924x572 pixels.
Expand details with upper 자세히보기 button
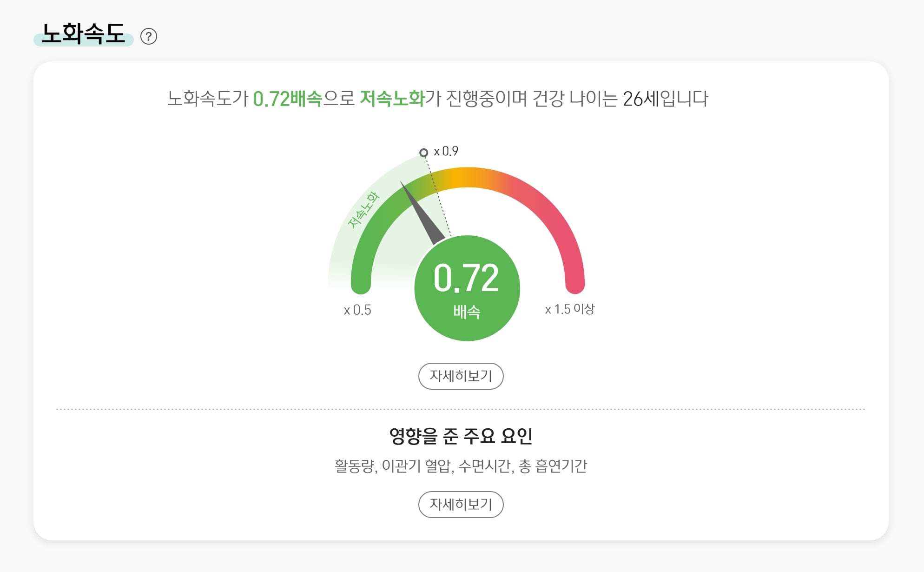pos(461,376)
